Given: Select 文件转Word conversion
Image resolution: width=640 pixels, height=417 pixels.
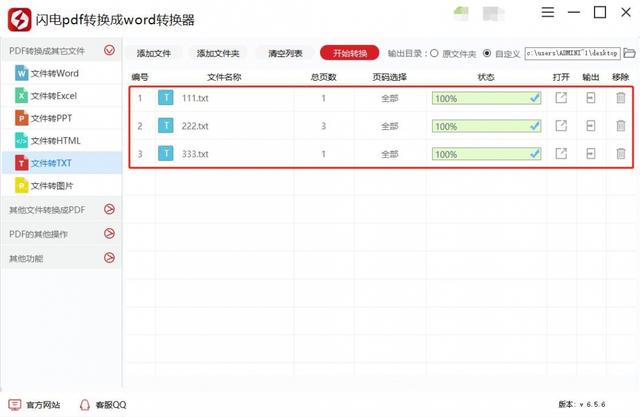Looking at the screenshot, I should tap(62, 73).
